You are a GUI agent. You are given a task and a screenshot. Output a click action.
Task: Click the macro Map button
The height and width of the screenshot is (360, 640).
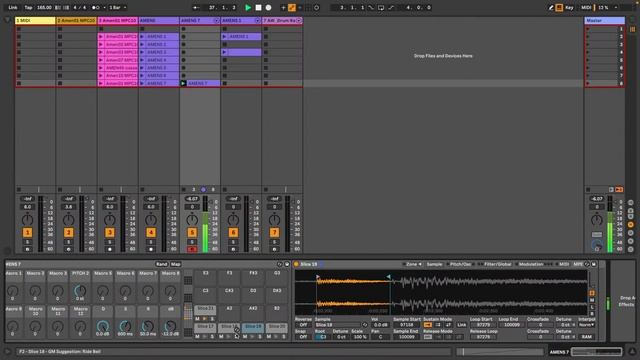point(176,264)
